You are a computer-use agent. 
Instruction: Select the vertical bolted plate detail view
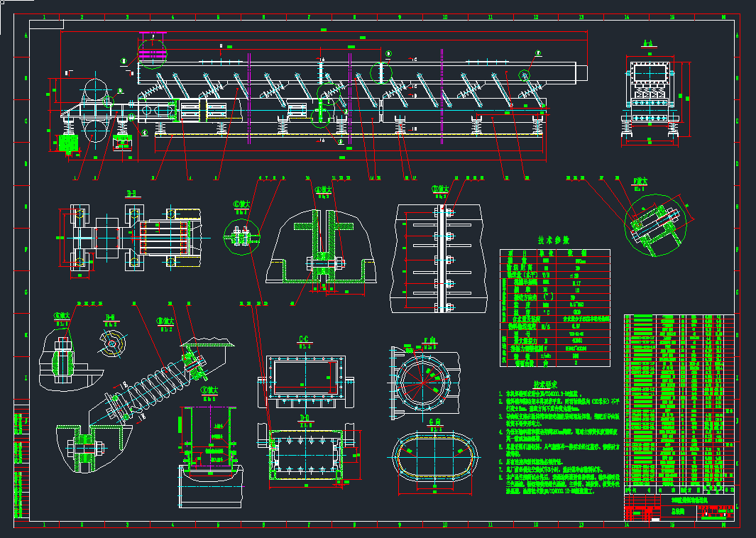pyautogui.click(x=441, y=259)
